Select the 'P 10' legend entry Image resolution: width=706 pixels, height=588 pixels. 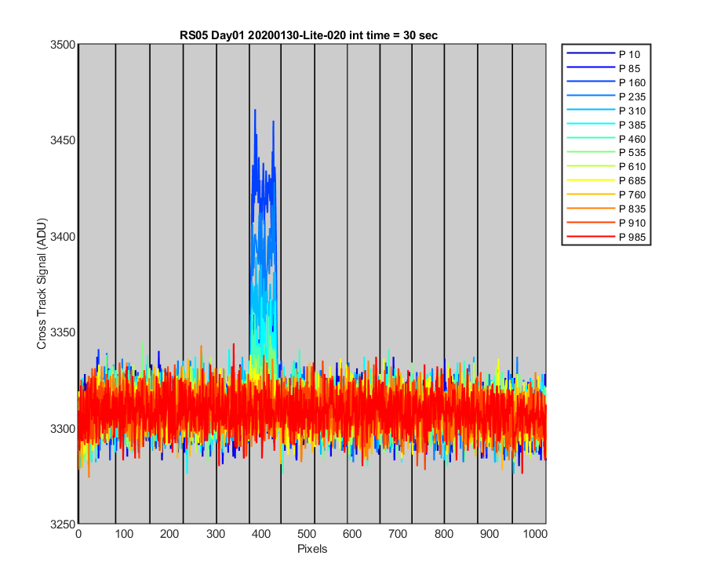point(603,54)
